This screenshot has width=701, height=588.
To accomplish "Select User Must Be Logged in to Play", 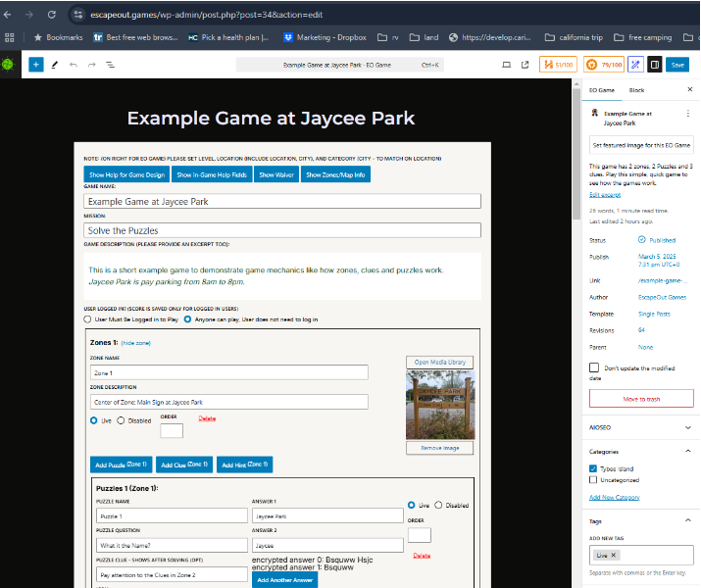I will click(88, 319).
